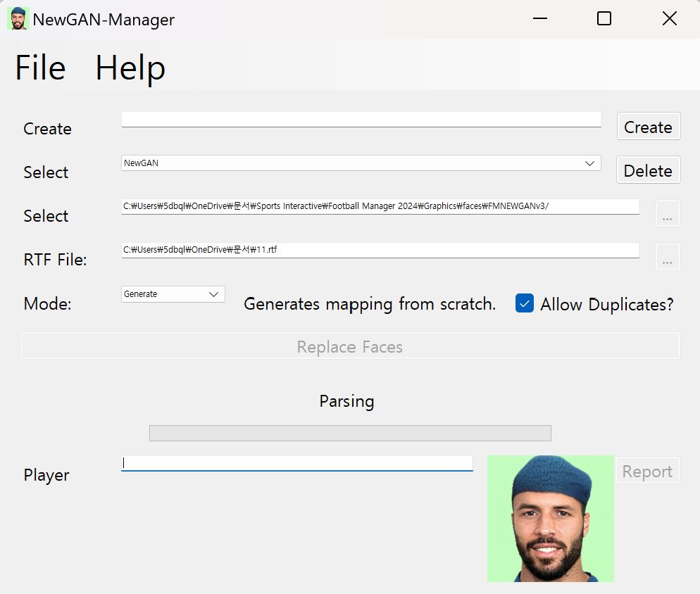Viewport: 700px width, 594px height.
Task: Click the Replace Faces button
Action: pos(350,346)
